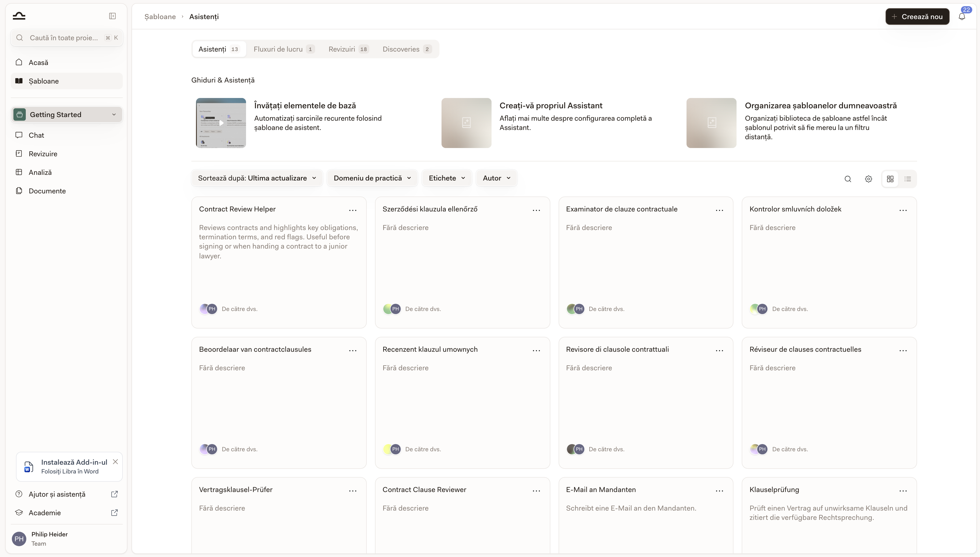Open Vertragsklausel-Prüfer card title

point(236,490)
